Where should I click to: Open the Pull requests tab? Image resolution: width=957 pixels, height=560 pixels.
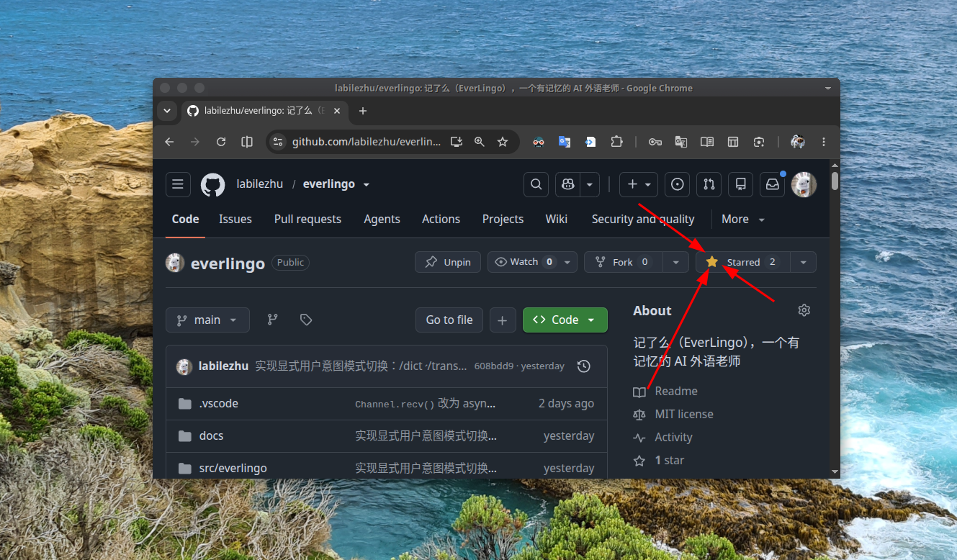pyautogui.click(x=307, y=219)
